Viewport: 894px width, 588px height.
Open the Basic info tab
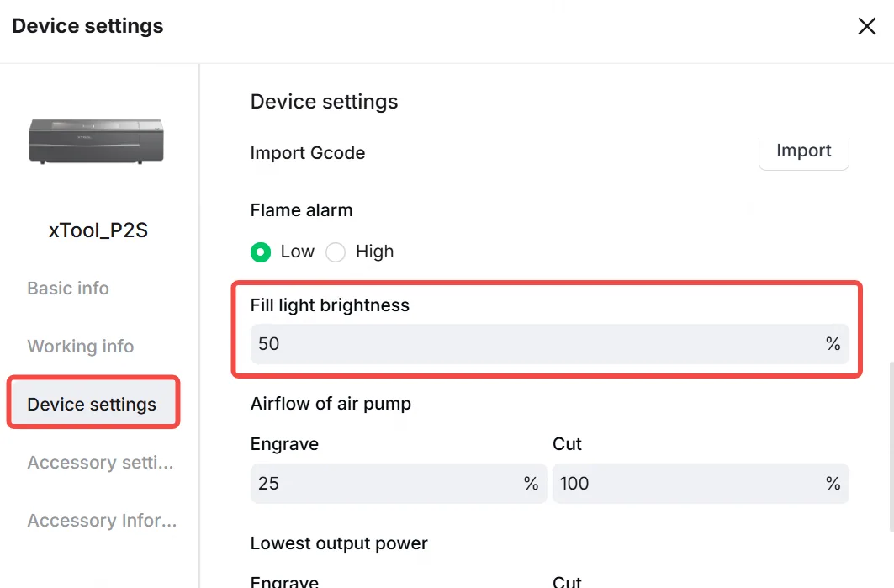(x=68, y=288)
